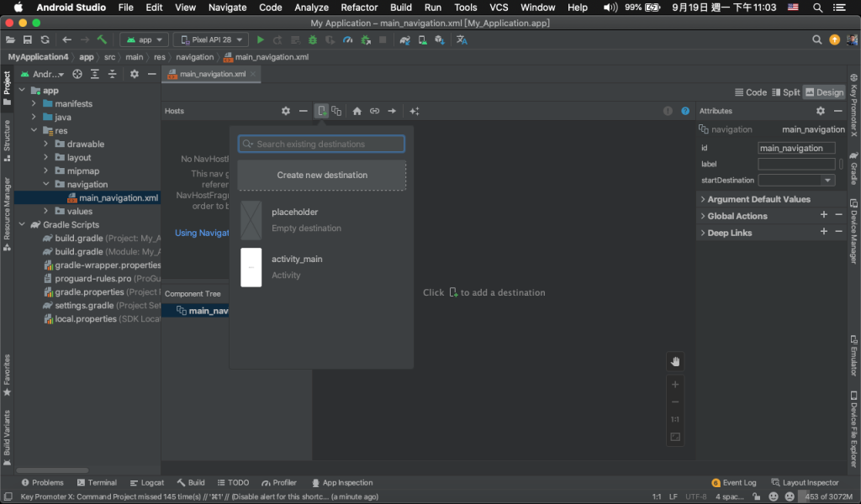
Task: Click the New Destination icon in navigation toolbar
Action: [322, 112]
